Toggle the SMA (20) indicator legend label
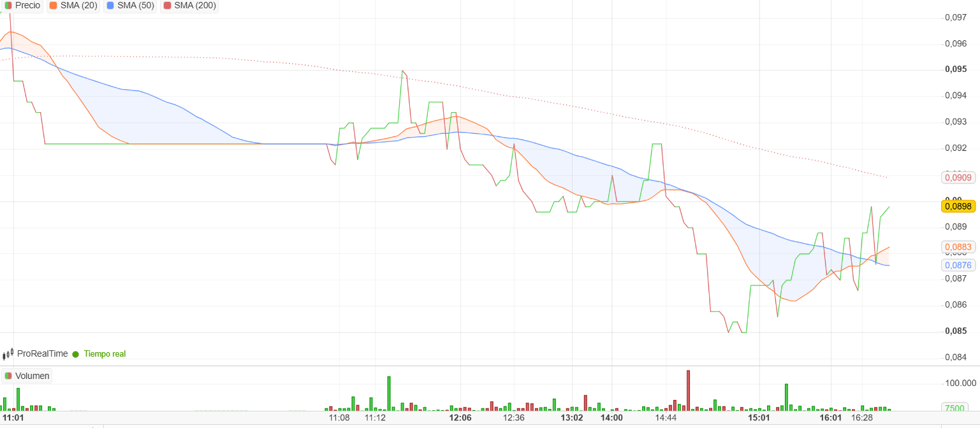This screenshot has width=980, height=428. 79,6
